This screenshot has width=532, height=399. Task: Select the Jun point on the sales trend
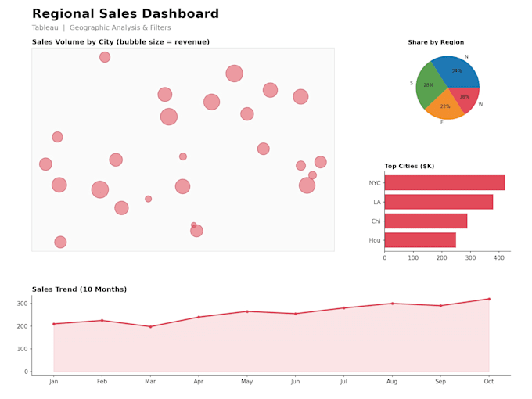click(x=296, y=314)
